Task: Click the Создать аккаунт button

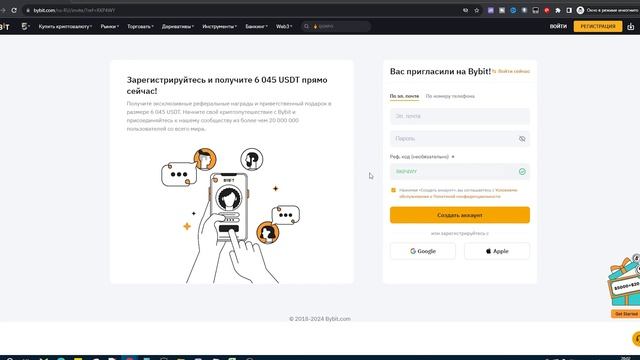Action: point(460,215)
